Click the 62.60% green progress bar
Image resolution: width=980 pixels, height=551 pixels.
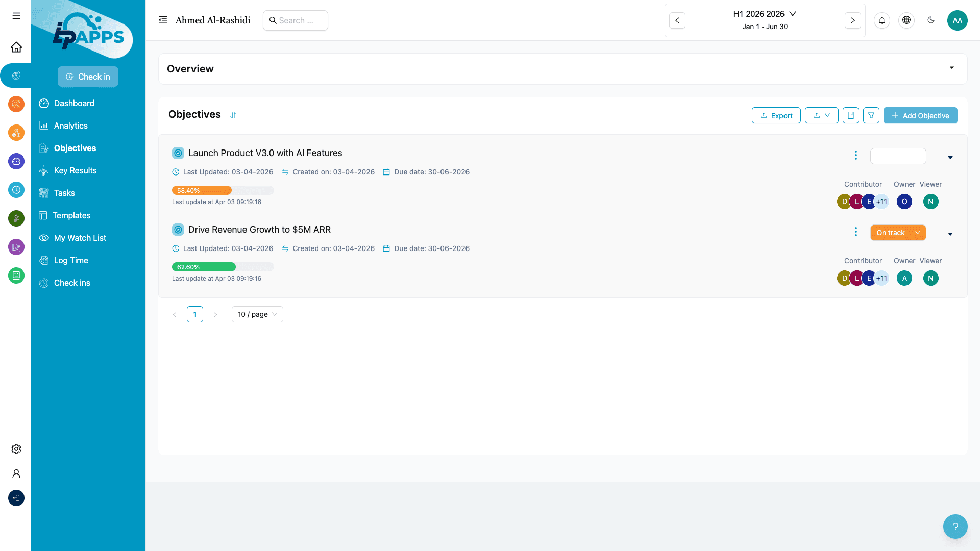pos(204,267)
